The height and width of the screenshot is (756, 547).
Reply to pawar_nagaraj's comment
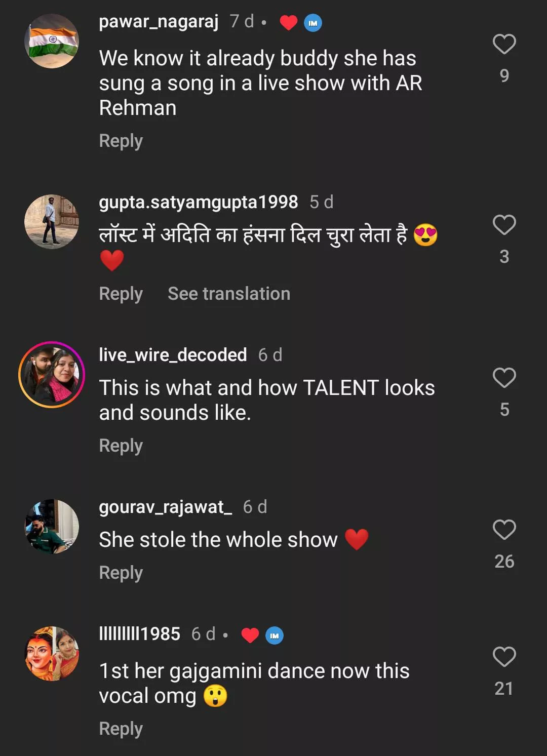pos(121,141)
